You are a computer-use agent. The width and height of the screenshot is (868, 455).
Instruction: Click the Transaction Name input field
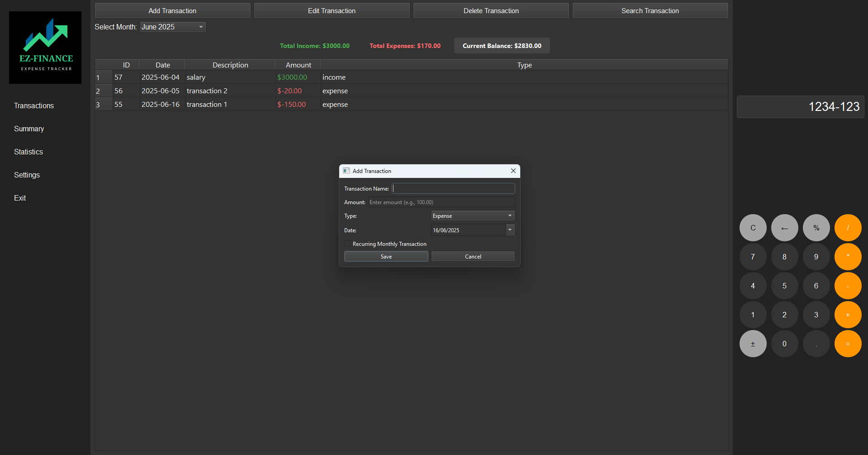(453, 188)
